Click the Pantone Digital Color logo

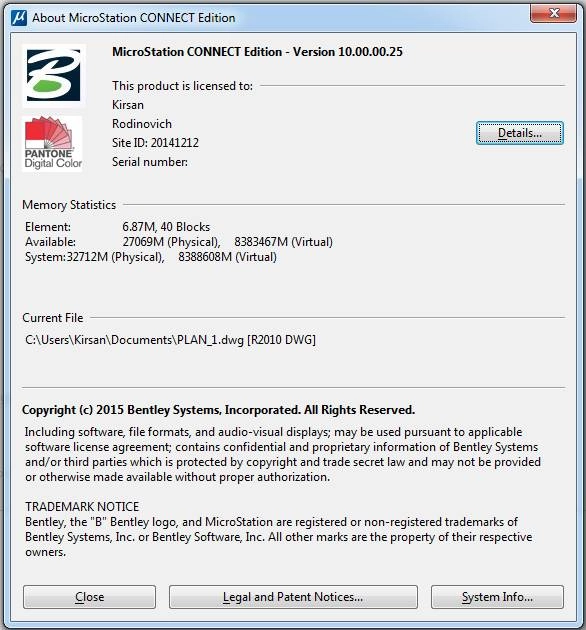point(52,143)
